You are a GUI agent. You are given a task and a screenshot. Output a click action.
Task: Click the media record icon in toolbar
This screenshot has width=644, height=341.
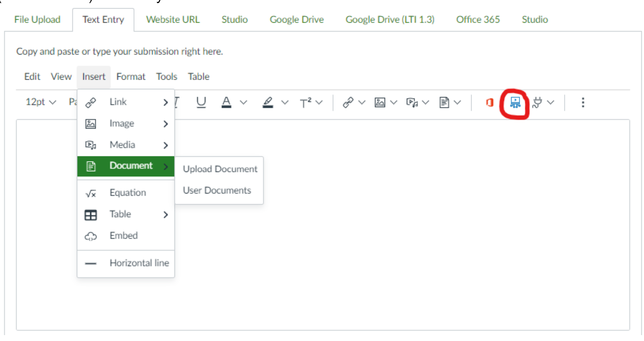click(x=412, y=103)
